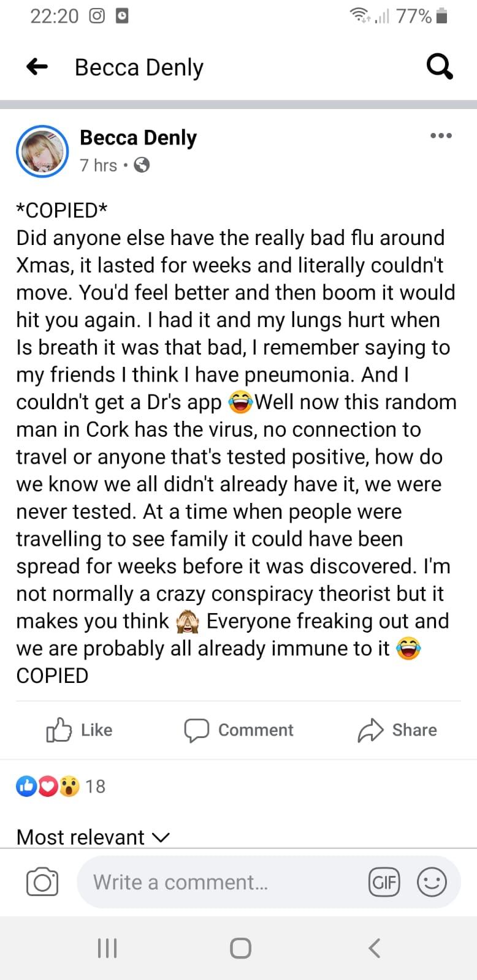The image size is (477, 980).
Task: Expand the Most relevant sort dropdown
Action: tap(93, 837)
